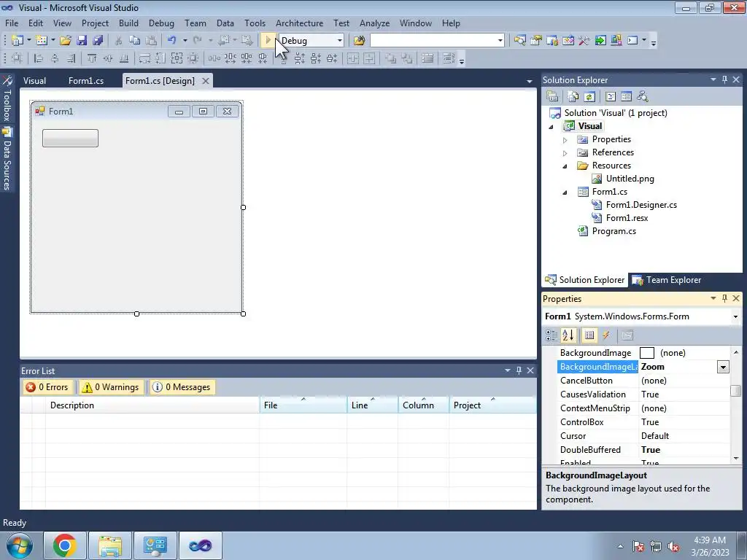
Task: Click the Add New Item toolbar icon
Action: tap(42, 41)
